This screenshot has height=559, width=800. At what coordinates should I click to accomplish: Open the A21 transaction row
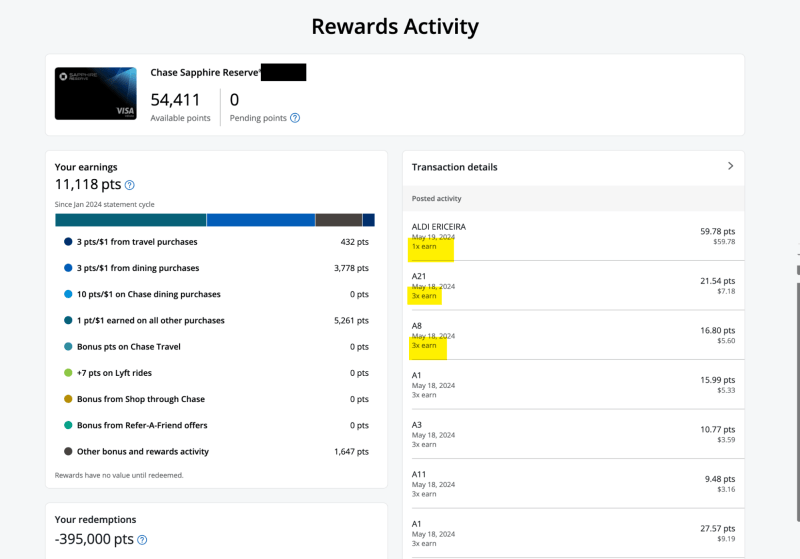pyautogui.click(x=573, y=286)
